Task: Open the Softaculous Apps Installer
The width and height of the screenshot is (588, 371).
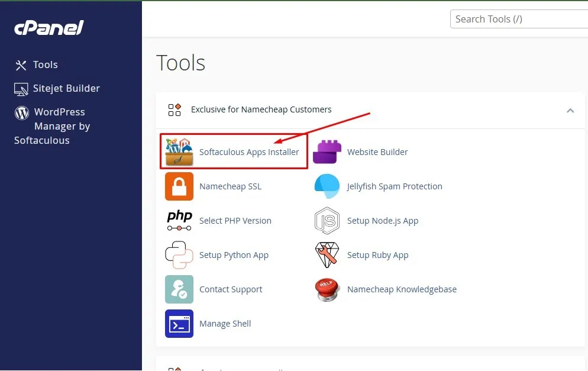Action: (179, 151)
